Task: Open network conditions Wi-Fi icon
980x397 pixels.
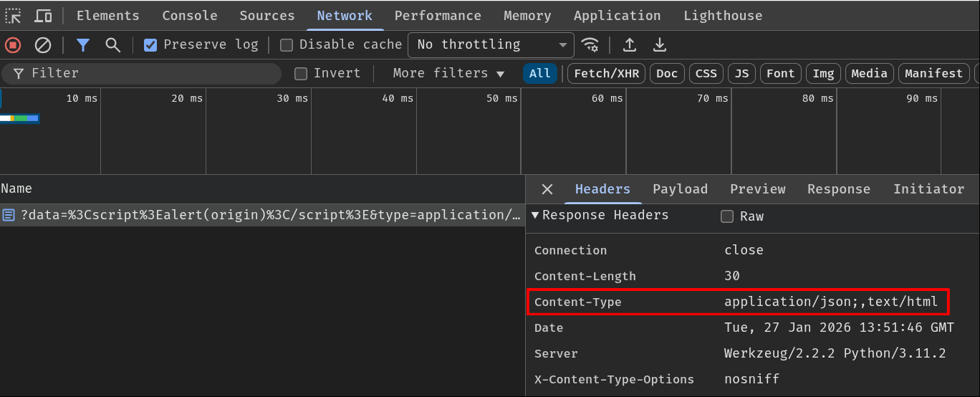Action: click(590, 45)
